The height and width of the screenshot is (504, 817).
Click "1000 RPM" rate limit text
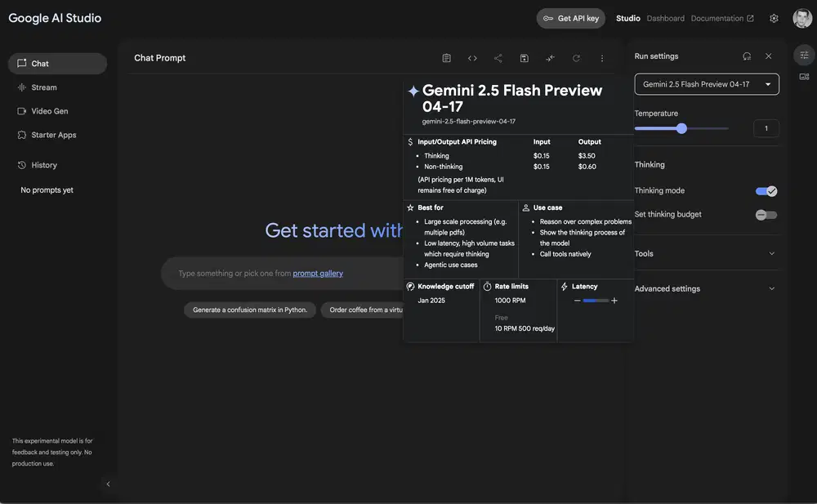(510, 301)
